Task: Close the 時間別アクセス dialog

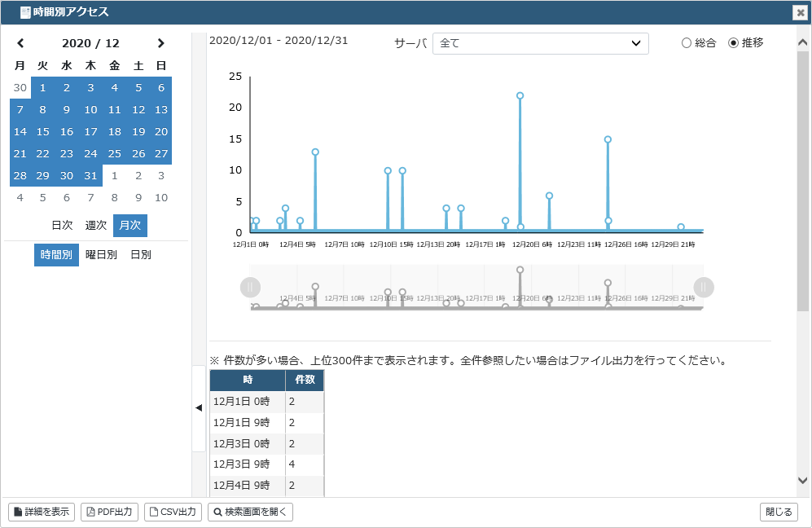Action: coord(800,12)
